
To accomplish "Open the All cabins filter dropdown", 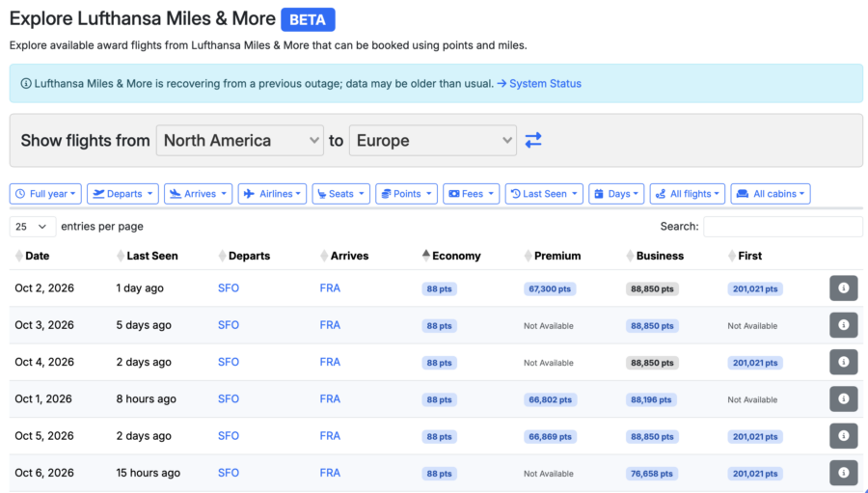I will [x=771, y=194].
